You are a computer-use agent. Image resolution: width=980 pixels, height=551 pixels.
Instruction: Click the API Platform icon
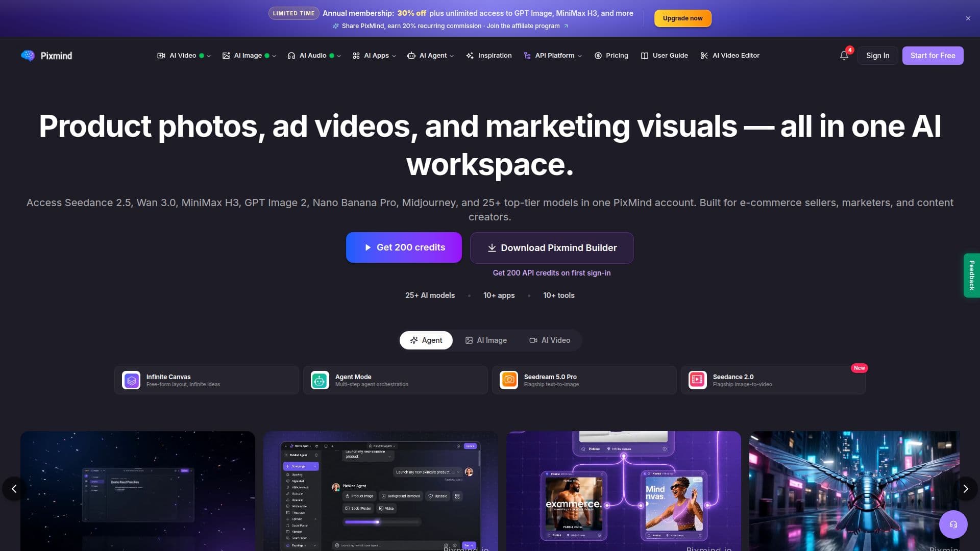pos(527,56)
